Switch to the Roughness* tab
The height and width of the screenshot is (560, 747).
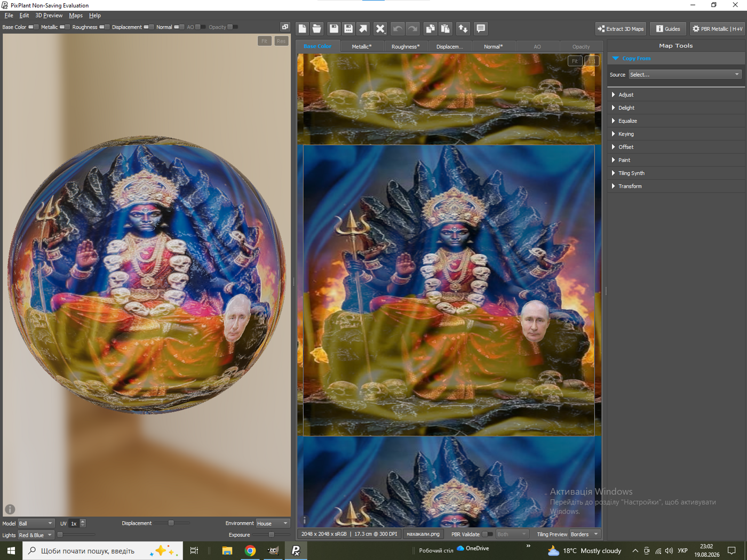[x=406, y=46]
